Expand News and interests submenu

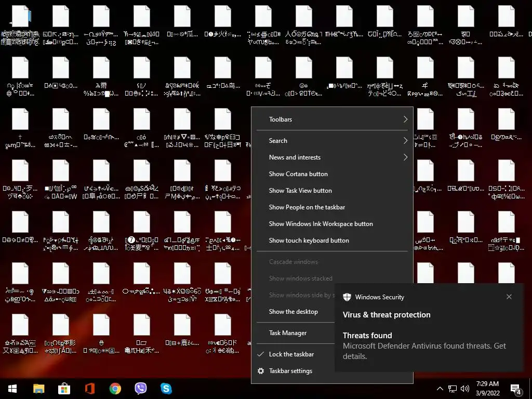[332, 157]
